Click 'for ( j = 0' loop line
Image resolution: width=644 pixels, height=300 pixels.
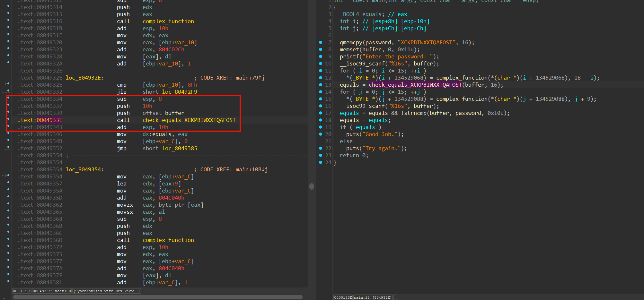pyautogui.click(x=383, y=92)
